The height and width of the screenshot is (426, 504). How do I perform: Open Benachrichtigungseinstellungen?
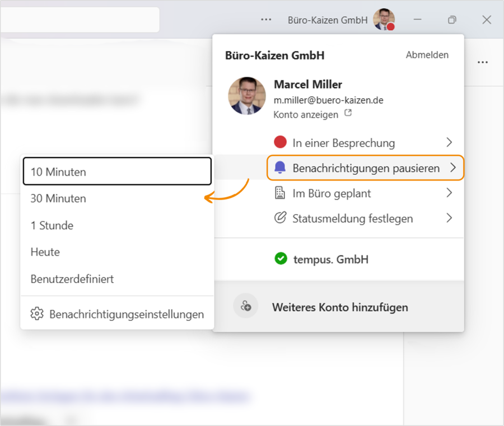(118, 314)
